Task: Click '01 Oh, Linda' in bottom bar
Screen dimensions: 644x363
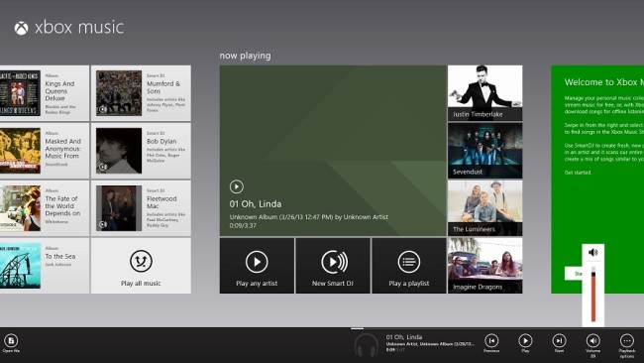Action: (x=403, y=336)
